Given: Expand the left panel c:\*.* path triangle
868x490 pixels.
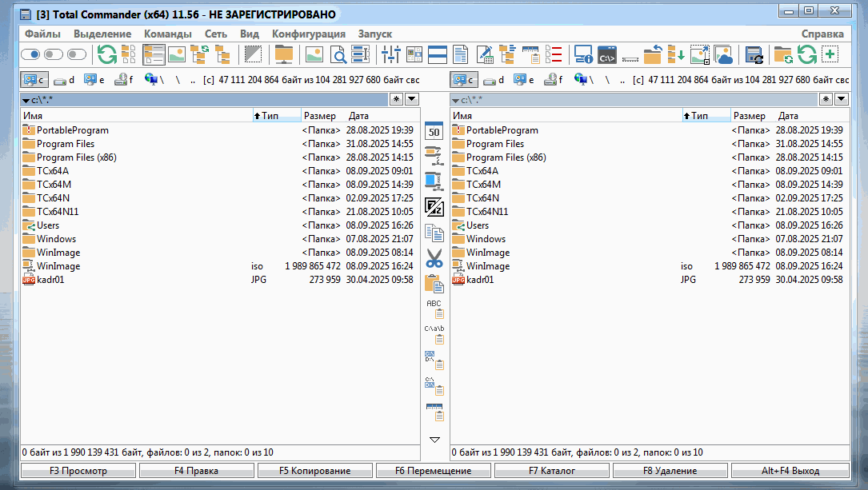Looking at the screenshot, I should [26, 100].
